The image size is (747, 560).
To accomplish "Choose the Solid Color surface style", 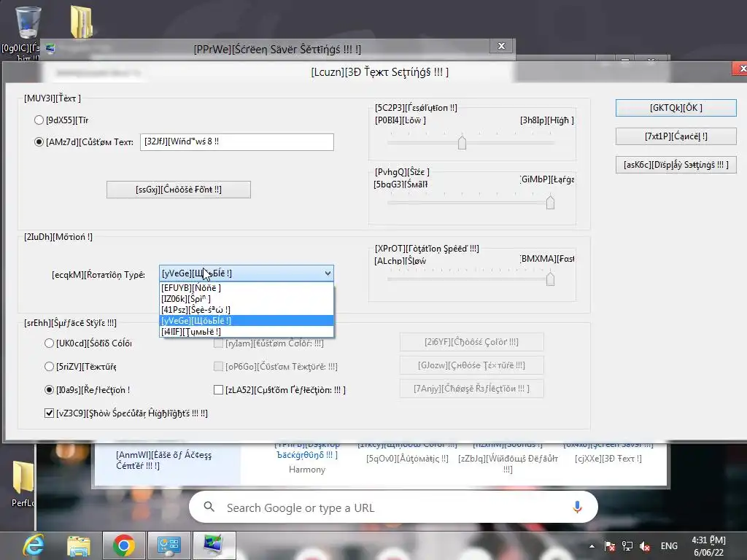I will (49, 343).
